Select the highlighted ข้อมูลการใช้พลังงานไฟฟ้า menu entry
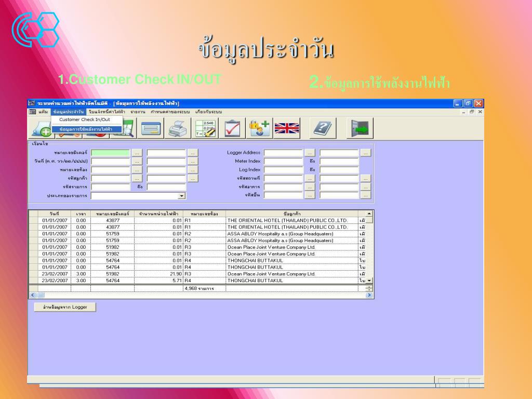 pyautogui.click(x=86, y=129)
